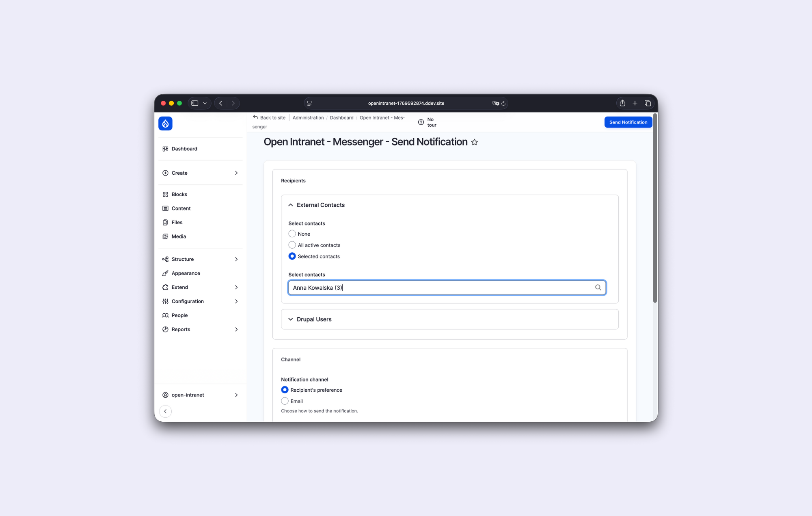Viewport: 812px width, 516px height.
Task: Choose All active contacts option
Action: point(292,245)
